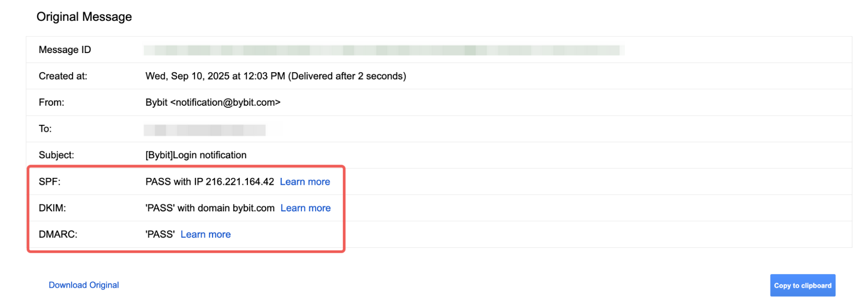Click the SPF row label

50,182
